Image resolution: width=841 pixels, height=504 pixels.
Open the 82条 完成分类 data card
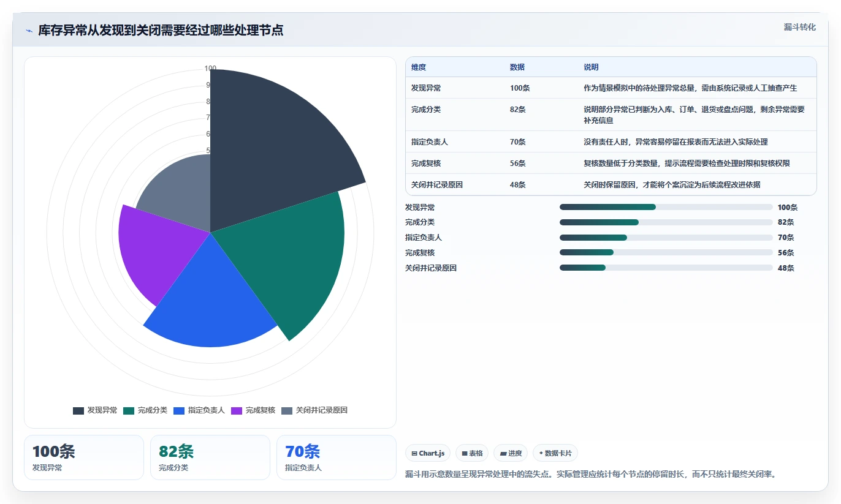[x=210, y=457]
